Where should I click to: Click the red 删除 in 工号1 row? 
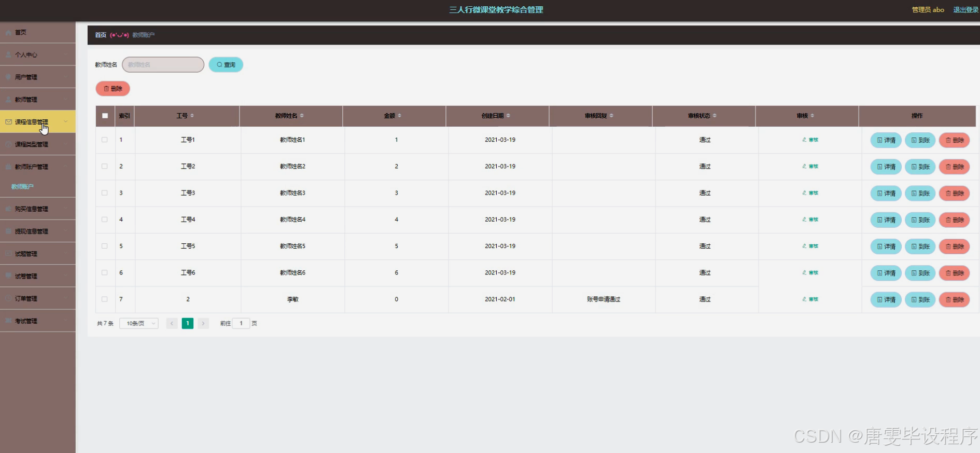[x=954, y=140]
